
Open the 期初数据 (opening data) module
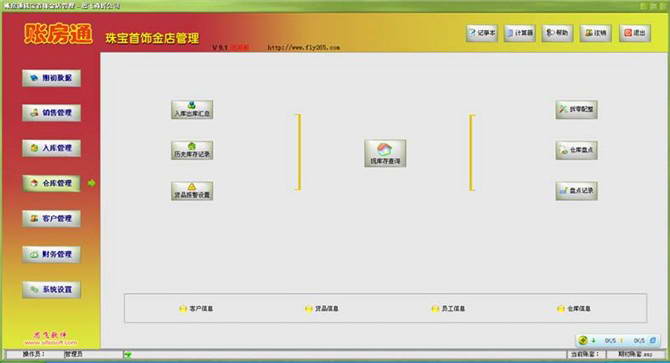[x=51, y=78]
